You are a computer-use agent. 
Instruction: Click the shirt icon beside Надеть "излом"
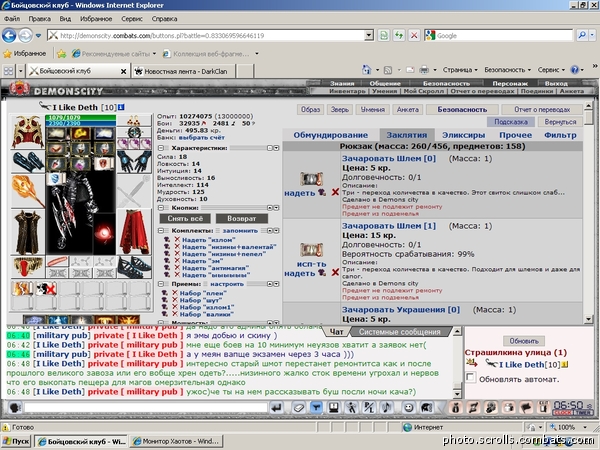167,240
